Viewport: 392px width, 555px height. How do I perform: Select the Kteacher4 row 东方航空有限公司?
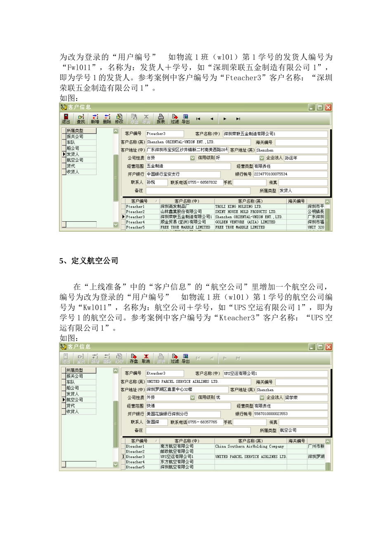coord(224,462)
